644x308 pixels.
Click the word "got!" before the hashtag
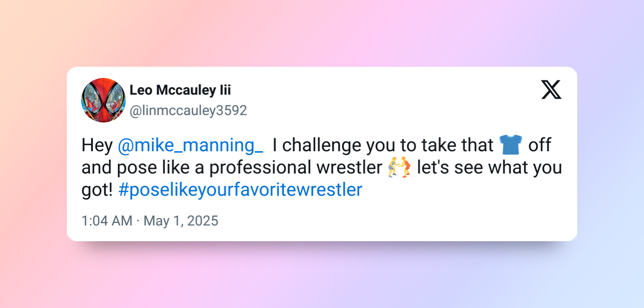coord(97,190)
